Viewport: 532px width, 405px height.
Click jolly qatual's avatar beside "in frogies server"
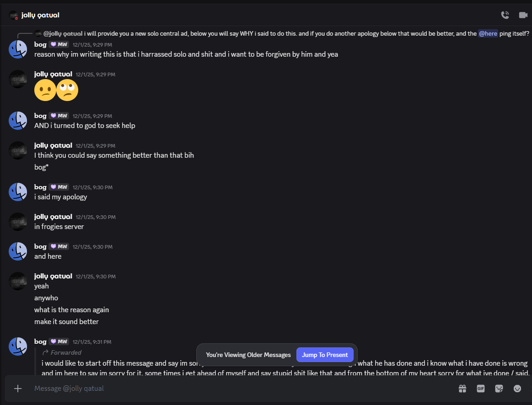(18, 222)
